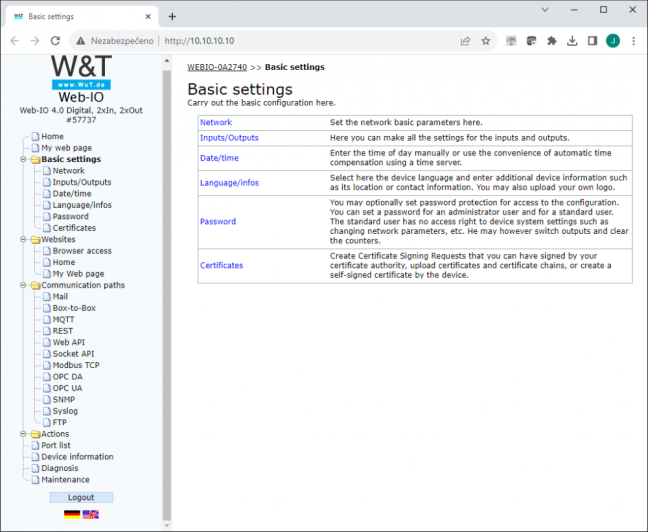This screenshot has height=532, width=648.
Task: Bookmark this page with the star icon
Action: tap(486, 41)
